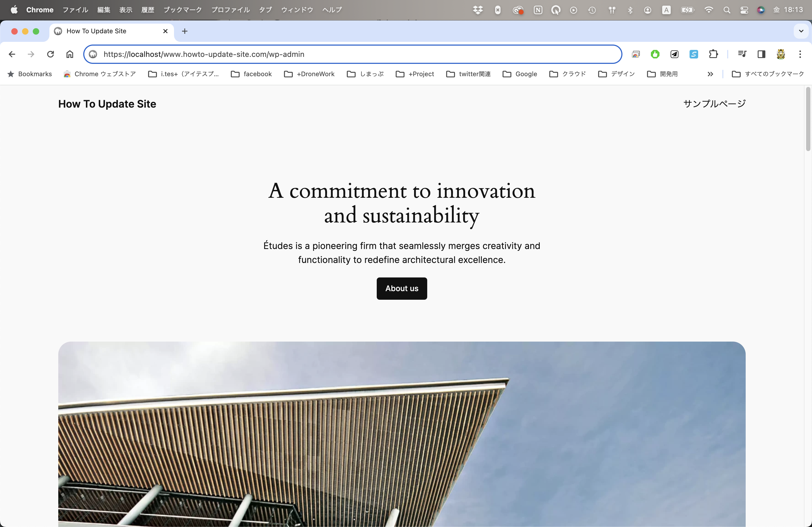Screen dimensions: 812x527
Task: Open Bluetooth status menu
Action: pos(630,10)
